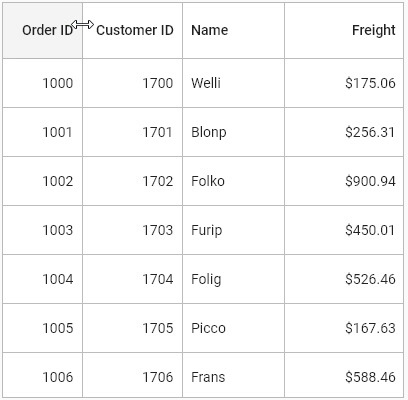
Task: Select the Picco name cell
Action: pos(233,328)
